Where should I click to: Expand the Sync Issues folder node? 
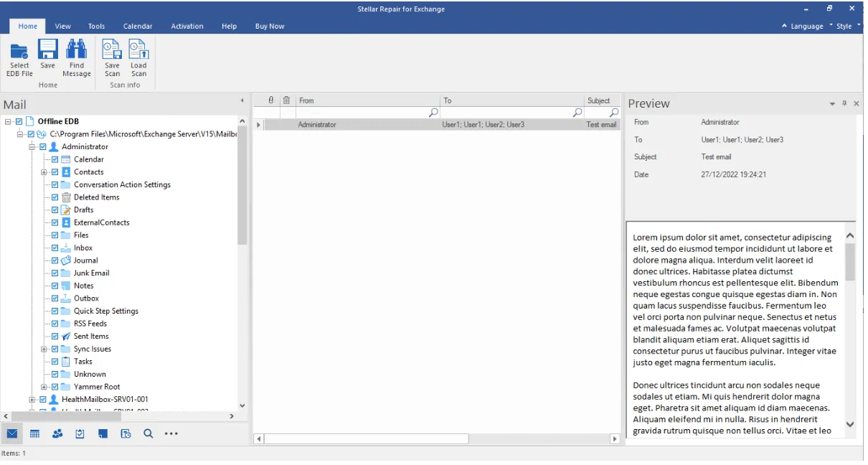pos(44,349)
